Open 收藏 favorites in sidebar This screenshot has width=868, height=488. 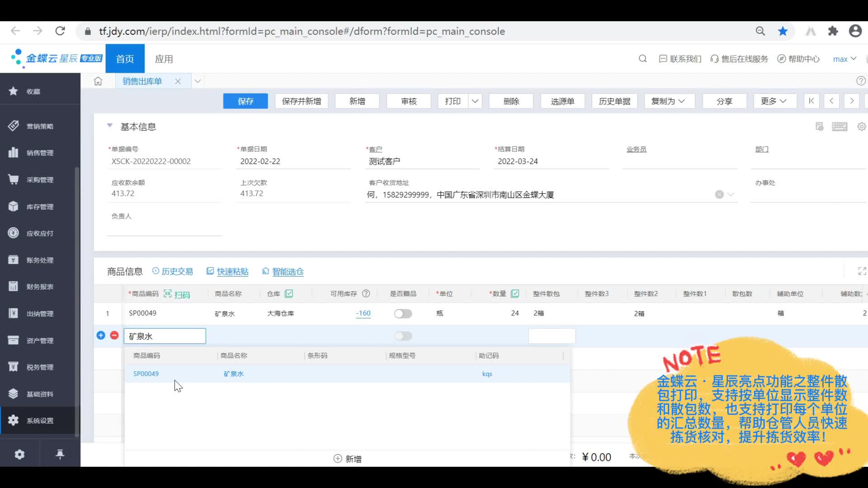(40, 91)
